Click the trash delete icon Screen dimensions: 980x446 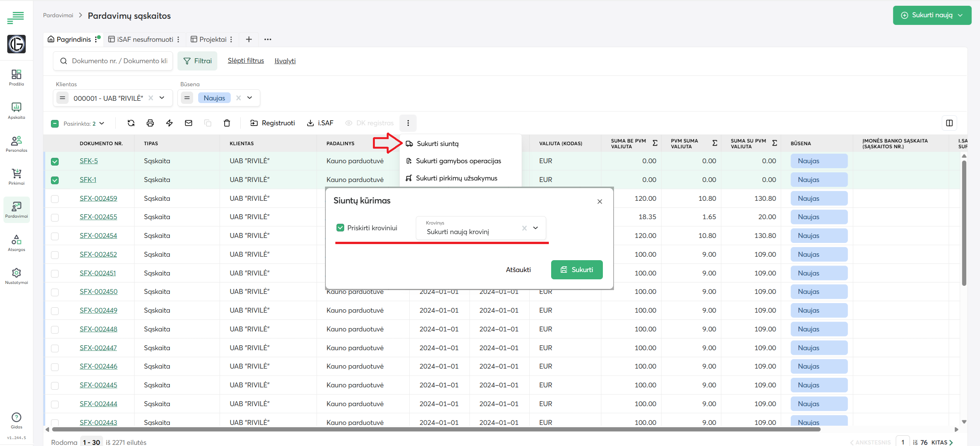point(227,123)
